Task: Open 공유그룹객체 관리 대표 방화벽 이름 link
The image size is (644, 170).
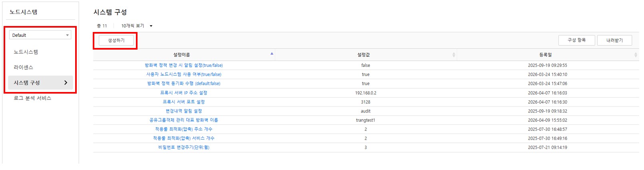Action: [184, 120]
